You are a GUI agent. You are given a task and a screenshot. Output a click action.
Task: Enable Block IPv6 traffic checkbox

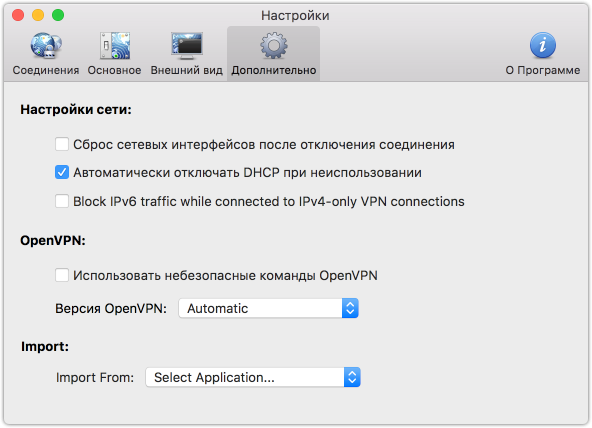(62, 201)
